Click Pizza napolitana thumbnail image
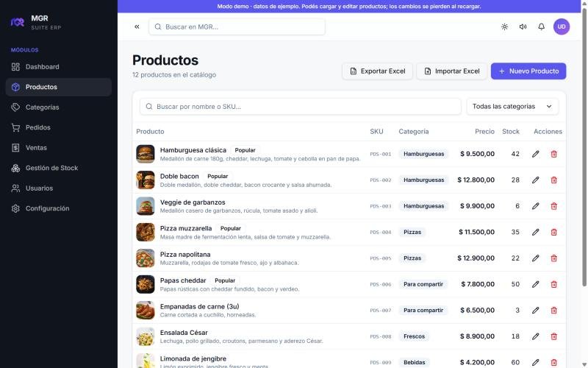The image size is (588, 368). 146,258
